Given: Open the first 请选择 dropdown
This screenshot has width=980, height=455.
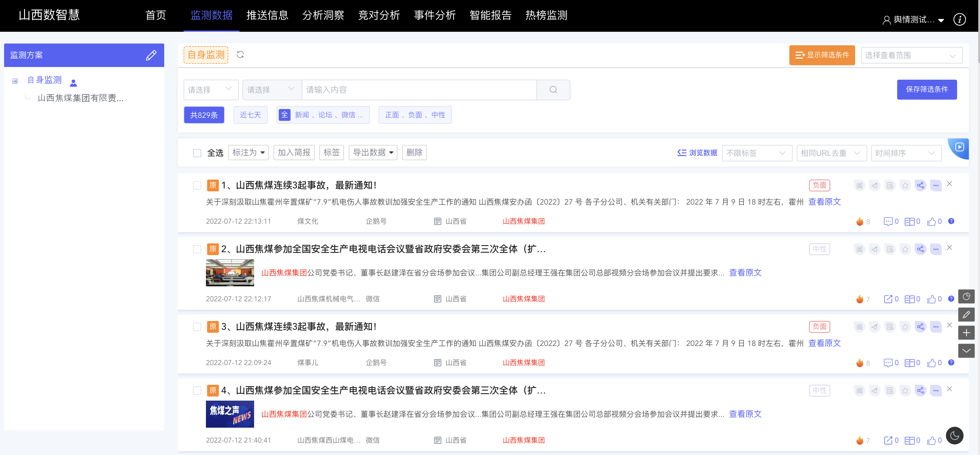Looking at the screenshot, I should click(x=211, y=89).
